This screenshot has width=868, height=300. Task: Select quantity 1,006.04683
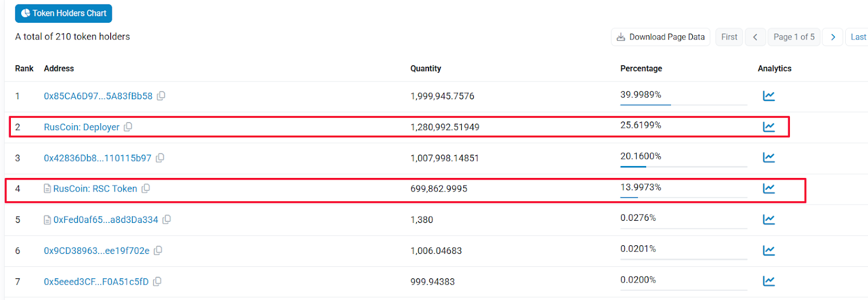tap(436, 251)
